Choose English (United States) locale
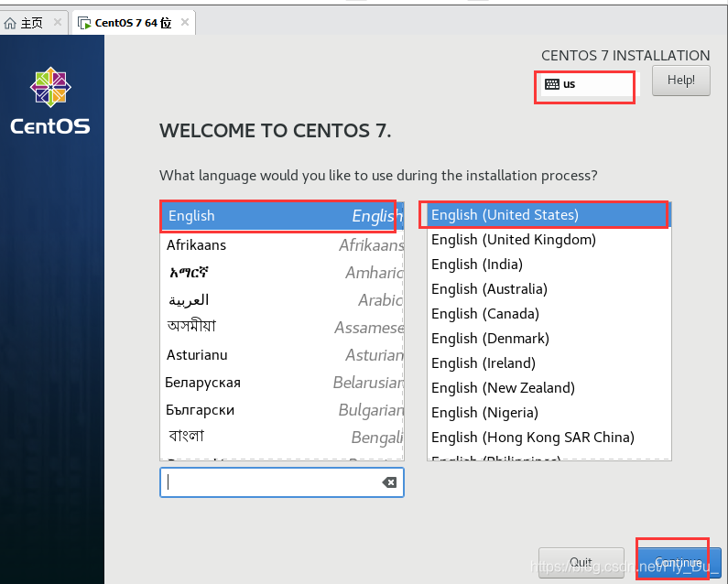 point(549,215)
